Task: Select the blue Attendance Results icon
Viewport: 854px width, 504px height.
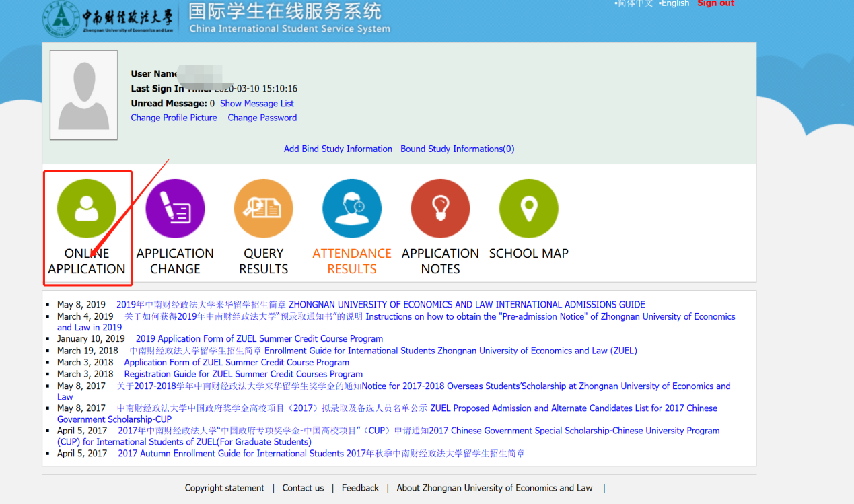Action: click(x=352, y=209)
